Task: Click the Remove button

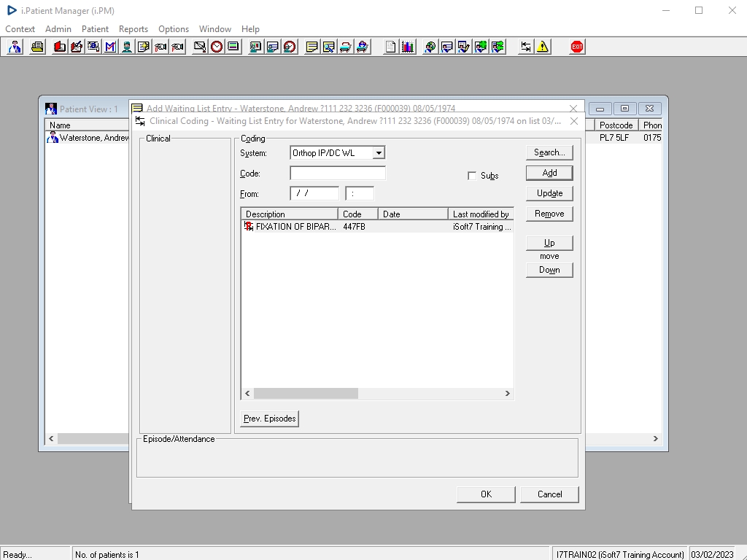Action: click(549, 214)
